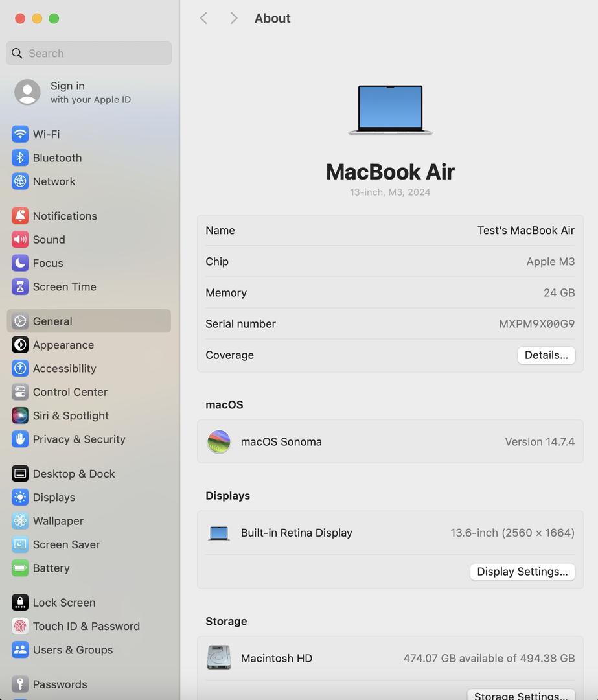This screenshot has width=598, height=700.
Task: Click the Privacy & Security hand icon
Action: click(x=20, y=439)
